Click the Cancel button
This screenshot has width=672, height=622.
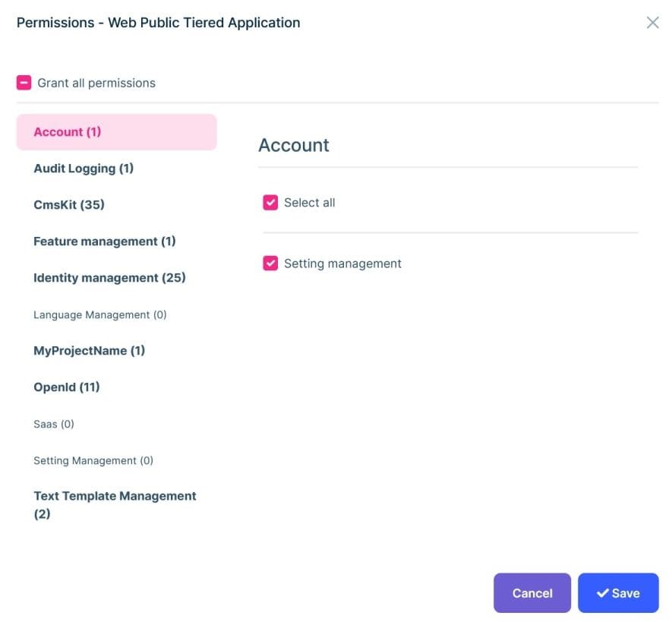(532, 593)
